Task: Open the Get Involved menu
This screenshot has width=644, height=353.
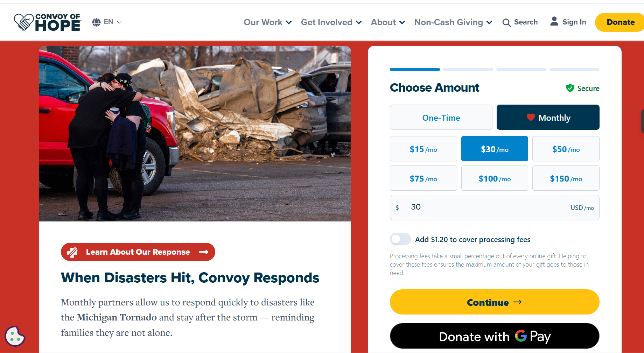Action: [331, 22]
